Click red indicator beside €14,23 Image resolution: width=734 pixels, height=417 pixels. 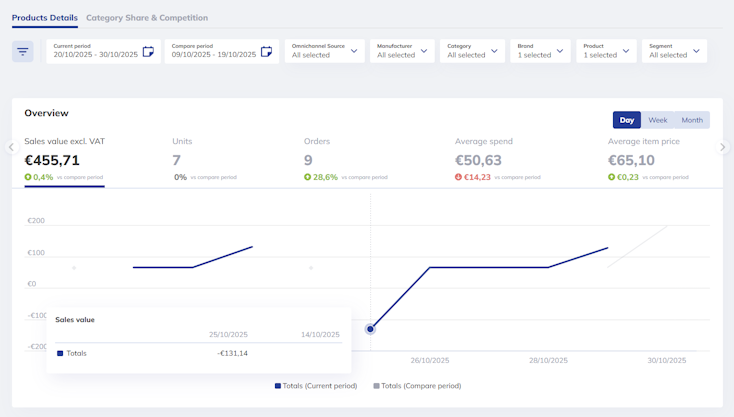[459, 177]
